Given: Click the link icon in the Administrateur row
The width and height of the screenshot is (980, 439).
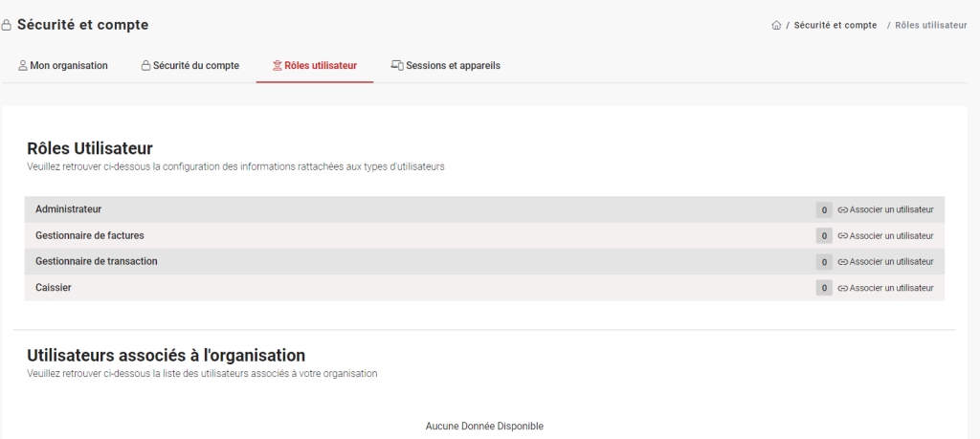Looking at the screenshot, I should pyautogui.click(x=842, y=210).
